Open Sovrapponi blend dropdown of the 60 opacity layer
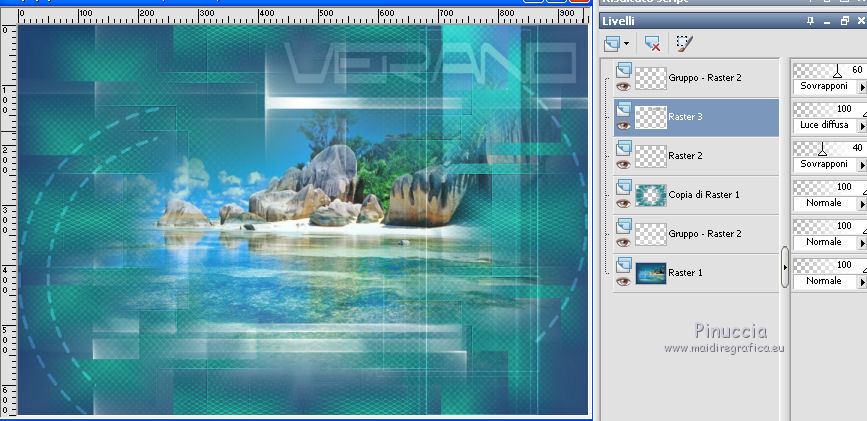Viewport: 867px width, 421px height. click(x=862, y=87)
